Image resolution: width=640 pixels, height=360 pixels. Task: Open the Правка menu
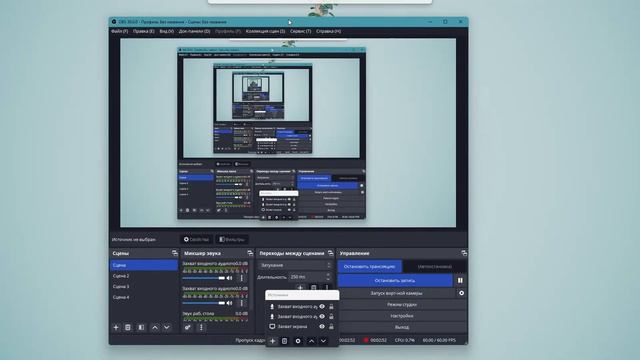144,31
